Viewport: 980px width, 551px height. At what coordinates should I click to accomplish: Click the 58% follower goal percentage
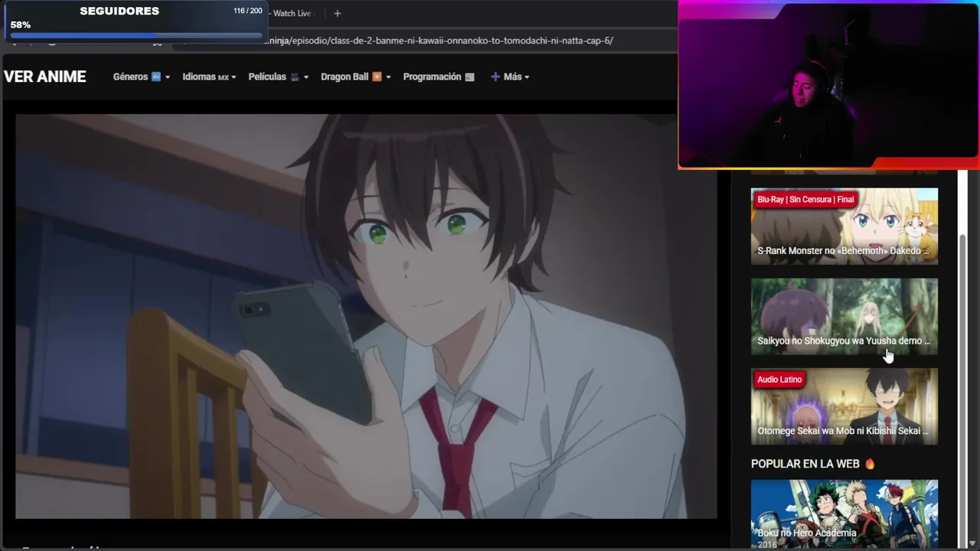(21, 24)
